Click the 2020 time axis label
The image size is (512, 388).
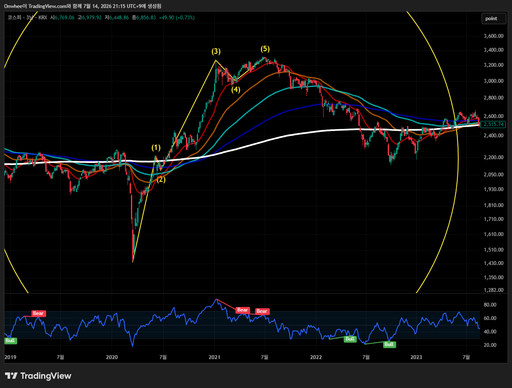click(x=112, y=357)
